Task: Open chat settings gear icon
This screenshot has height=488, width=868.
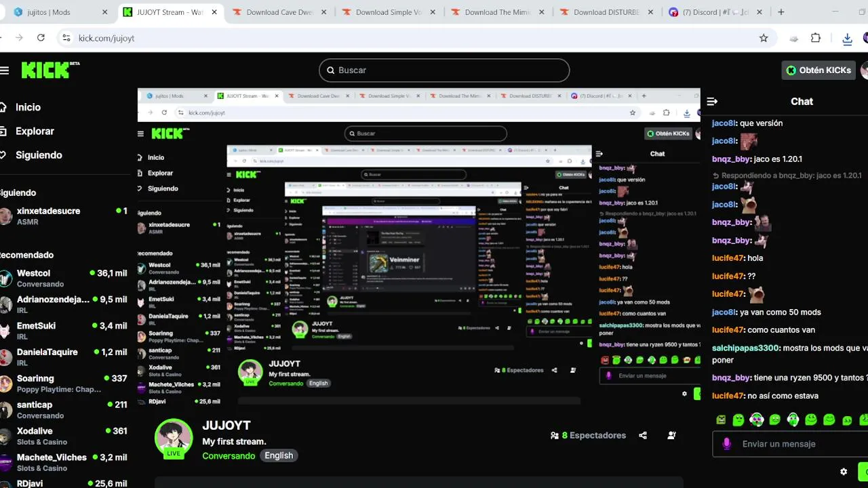Action: [844, 472]
